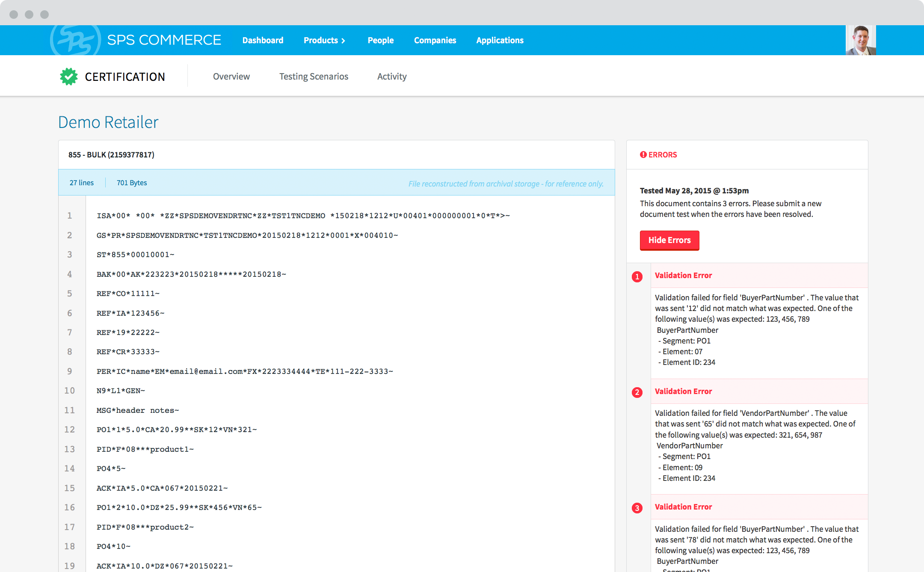Expand the Products menu chevron
The width and height of the screenshot is (924, 572).
[x=343, y=41]
